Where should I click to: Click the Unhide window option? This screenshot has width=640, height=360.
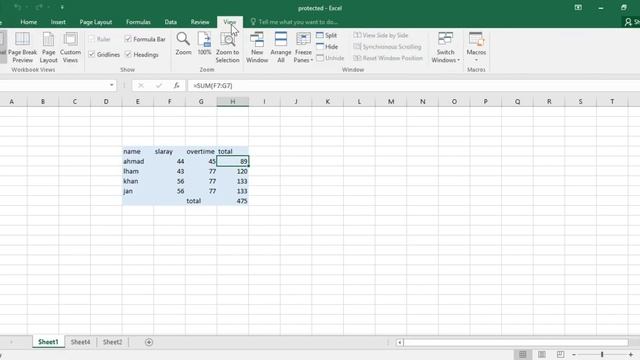[x=330, y=58]
